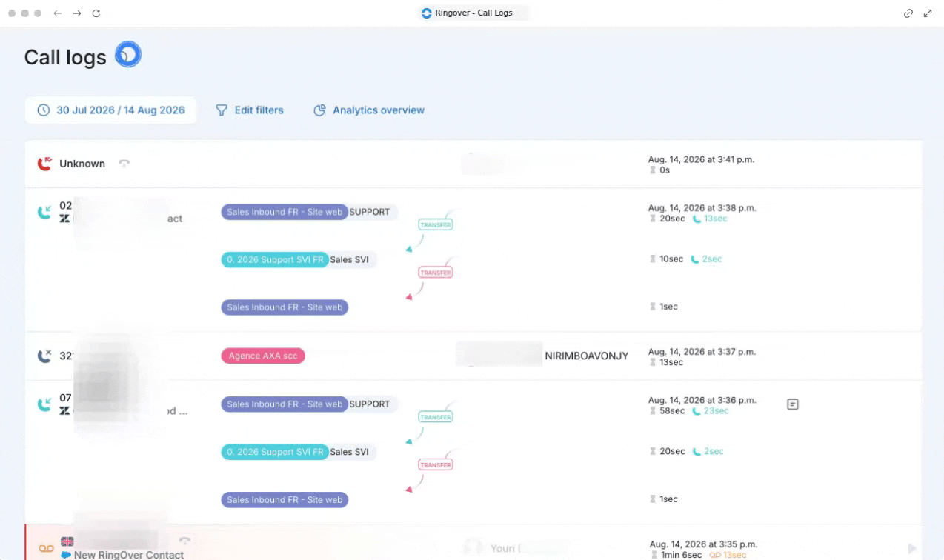This screenshot has width=944, height=560.
Task: Click the Zendesk icon in the 3:36 p.m. call
Action: [64, 410]
